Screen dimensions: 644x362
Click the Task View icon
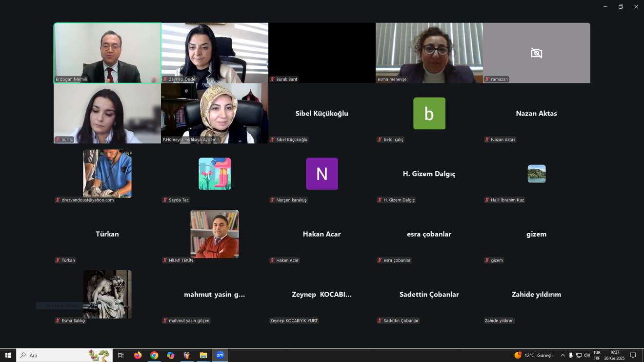121,355
